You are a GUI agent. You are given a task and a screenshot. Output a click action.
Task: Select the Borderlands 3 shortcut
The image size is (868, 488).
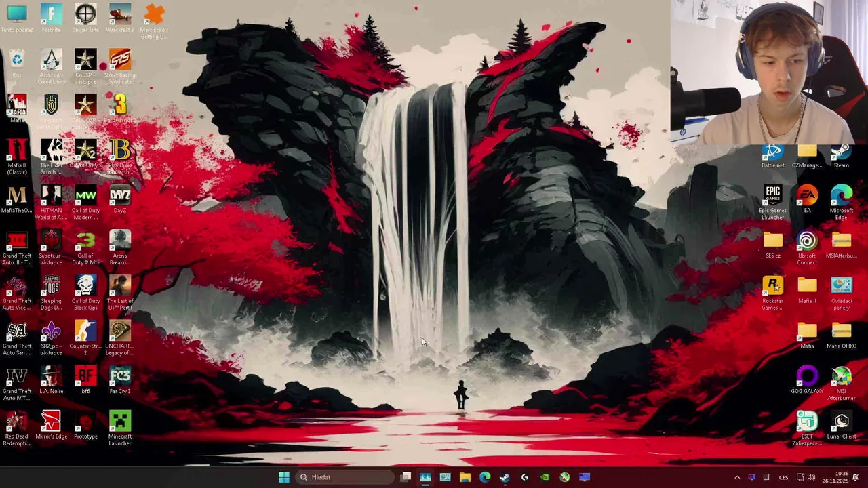point(120,108)
